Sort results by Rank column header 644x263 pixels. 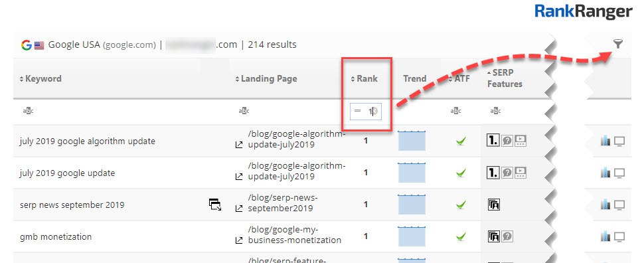[x=364, y=78]
